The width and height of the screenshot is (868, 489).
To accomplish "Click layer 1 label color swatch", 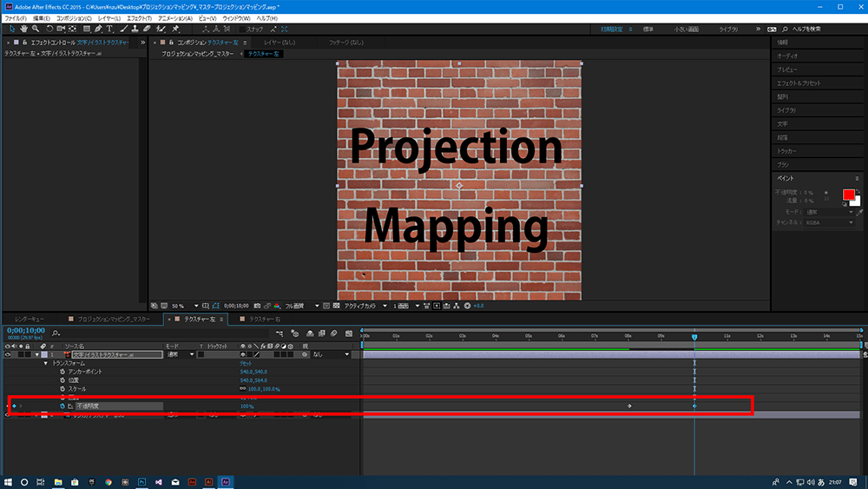I will point(44,354).
